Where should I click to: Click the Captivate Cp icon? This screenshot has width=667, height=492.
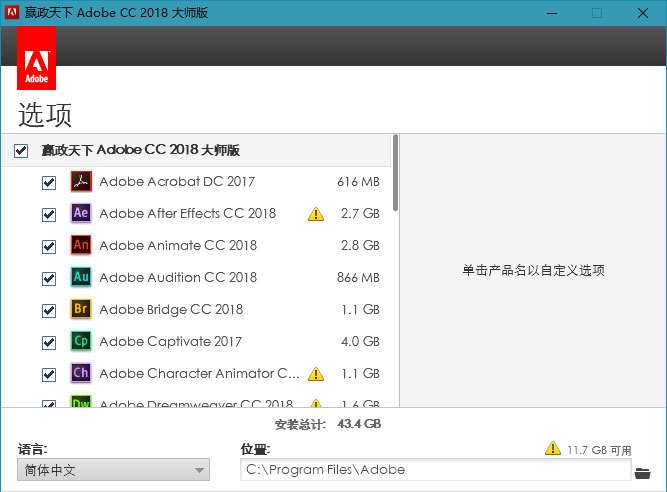pos(81,341)
